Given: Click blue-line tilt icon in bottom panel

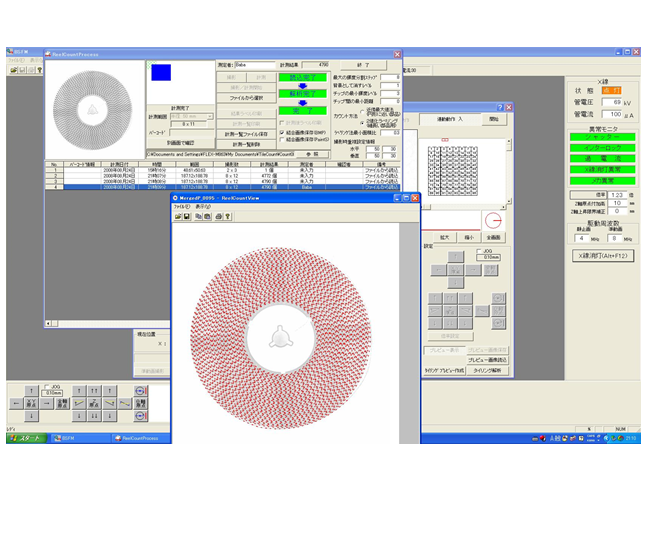Looking at the screenshot, I should point(125,403).
